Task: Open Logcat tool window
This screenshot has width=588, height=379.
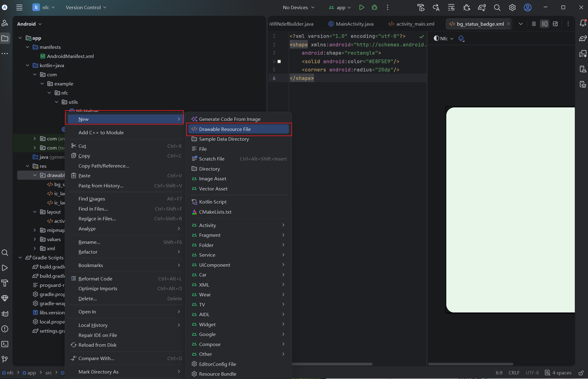Action: pyautogui.click(x=5, y=314)
